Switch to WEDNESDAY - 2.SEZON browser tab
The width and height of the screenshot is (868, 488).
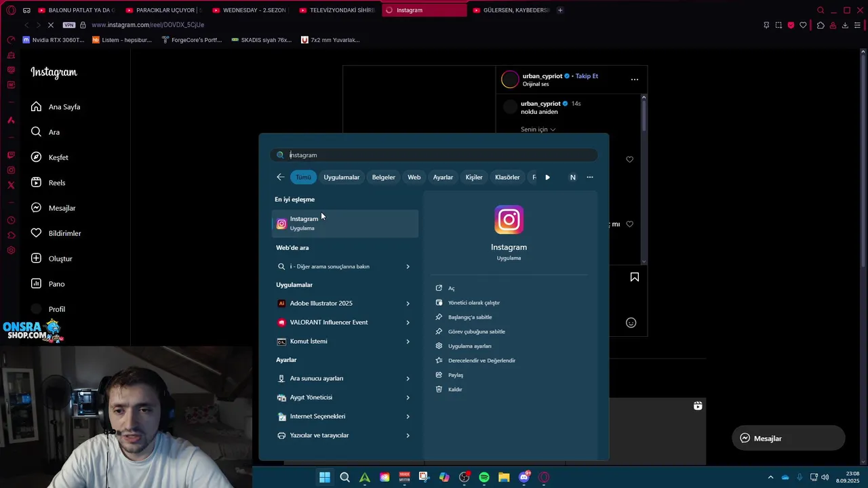(x=250, y=10)
